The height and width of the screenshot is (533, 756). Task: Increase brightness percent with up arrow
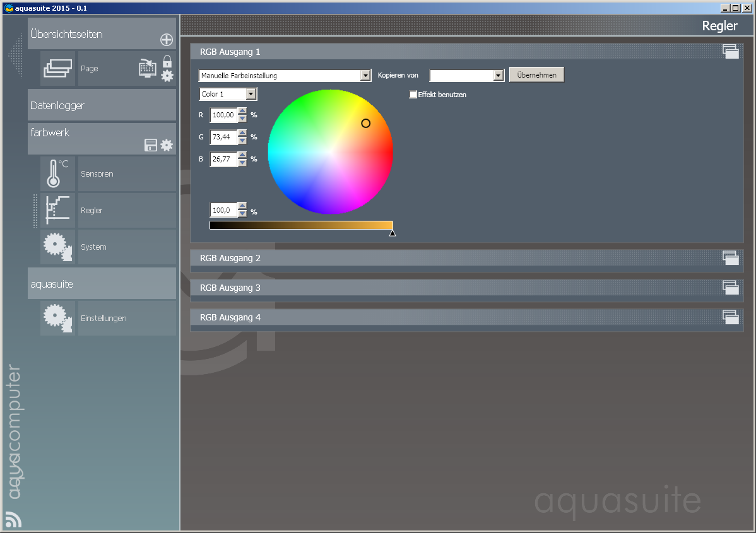(242, 206)
